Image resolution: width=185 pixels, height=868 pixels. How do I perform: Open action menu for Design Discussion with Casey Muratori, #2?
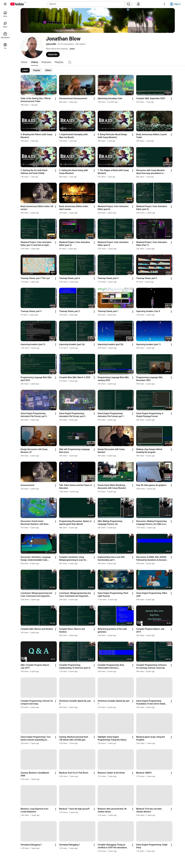(x=56, y=450)
